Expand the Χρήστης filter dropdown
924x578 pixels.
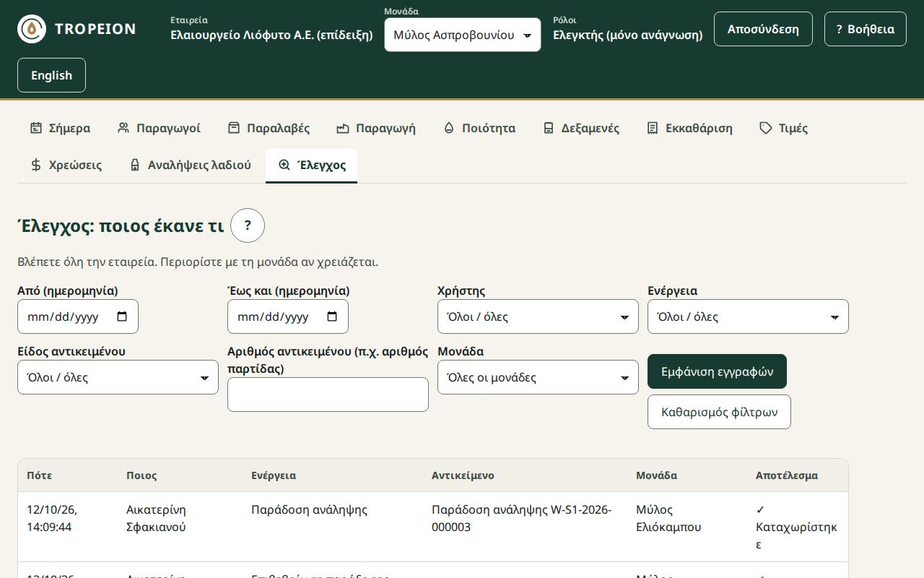click(x=538, y=316)
